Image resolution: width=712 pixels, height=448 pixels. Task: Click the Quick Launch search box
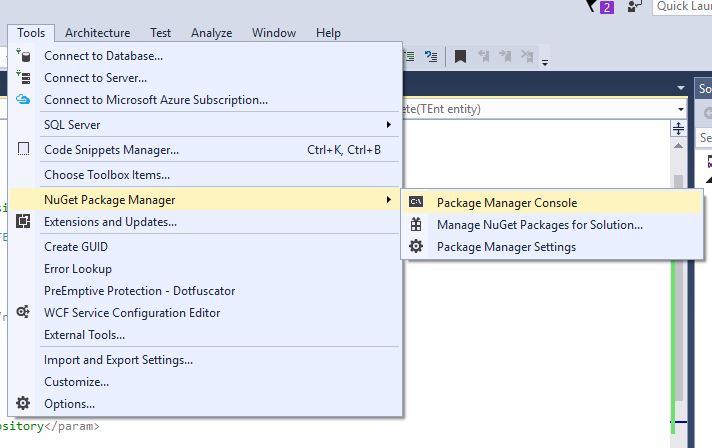click(x=682, y=7)
